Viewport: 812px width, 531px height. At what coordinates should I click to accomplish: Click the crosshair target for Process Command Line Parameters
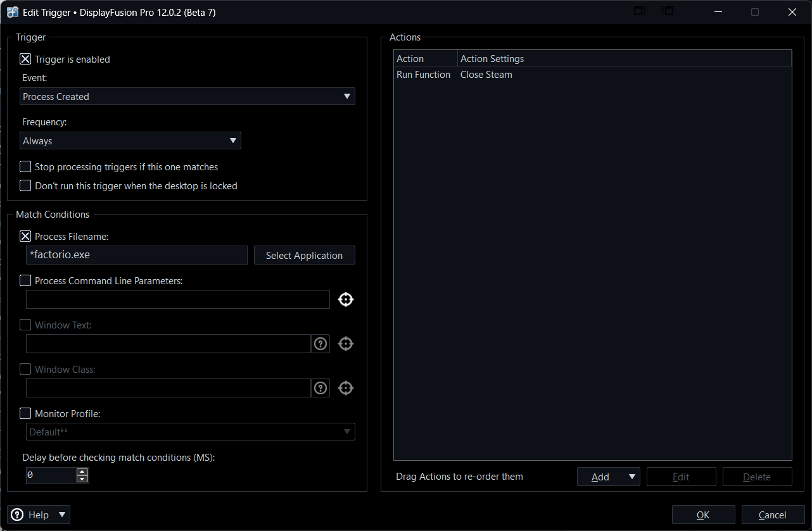pyautogui.click(x=345, y=299)
